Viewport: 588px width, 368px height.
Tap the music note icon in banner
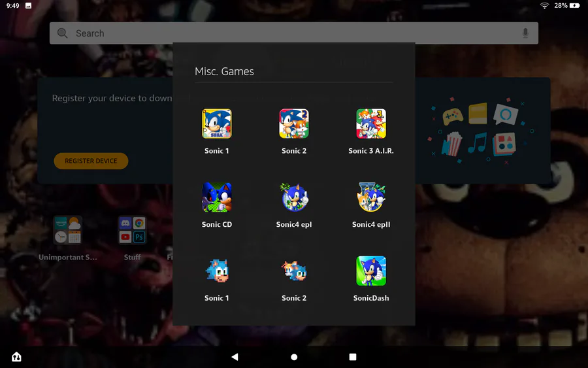(x=478, y=142)
